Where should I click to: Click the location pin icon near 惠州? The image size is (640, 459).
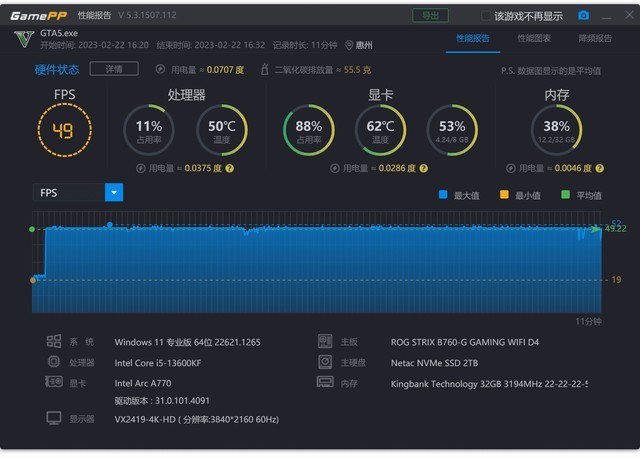(x=349, y=45)
